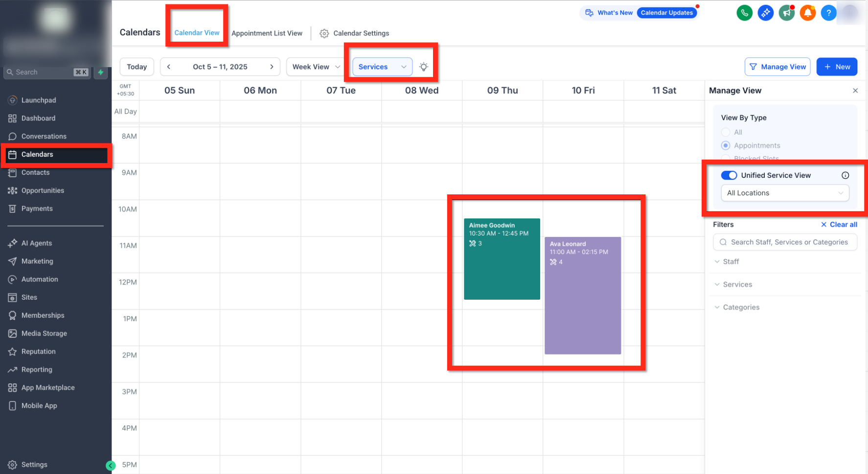The width and height of the screenshot is (868, 474).
Task: Switch to Calendar View tab
Action: [x=197, y=33]
